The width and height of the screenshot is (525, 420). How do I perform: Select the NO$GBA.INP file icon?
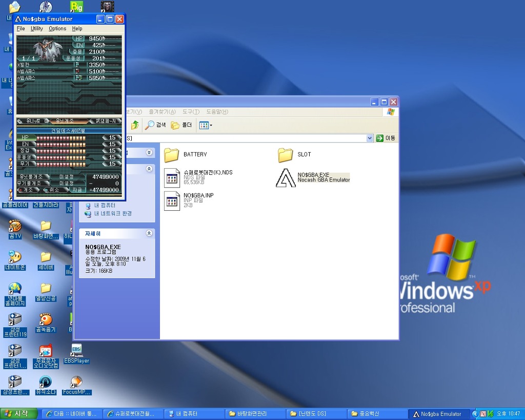(x=172, y=201)
